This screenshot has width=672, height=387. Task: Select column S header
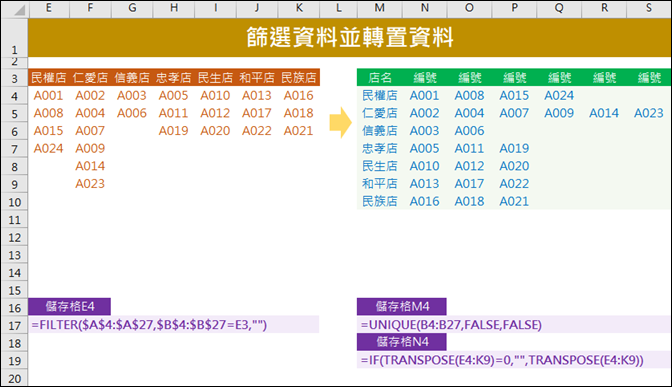649,8
